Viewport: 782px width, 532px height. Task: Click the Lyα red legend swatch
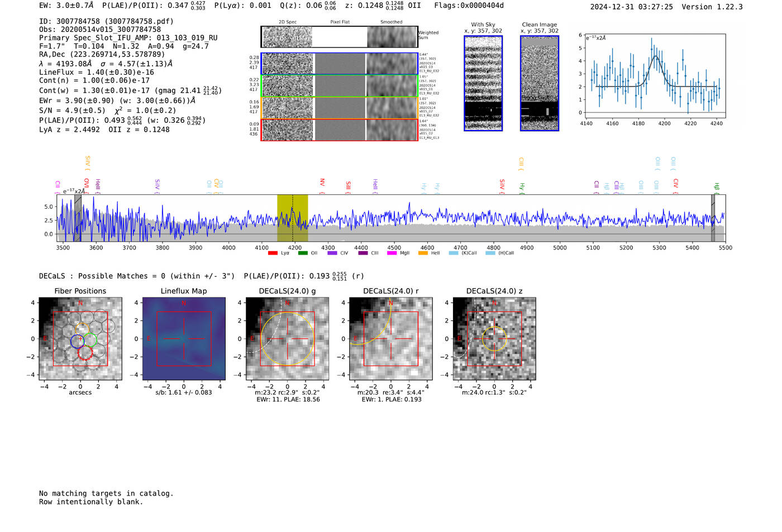tap(273, 253)
